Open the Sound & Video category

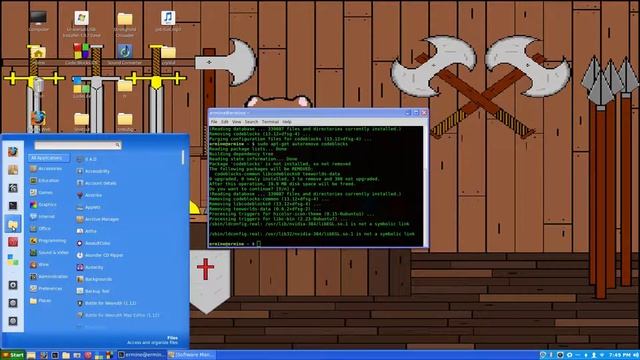click(x=49, y=253)
